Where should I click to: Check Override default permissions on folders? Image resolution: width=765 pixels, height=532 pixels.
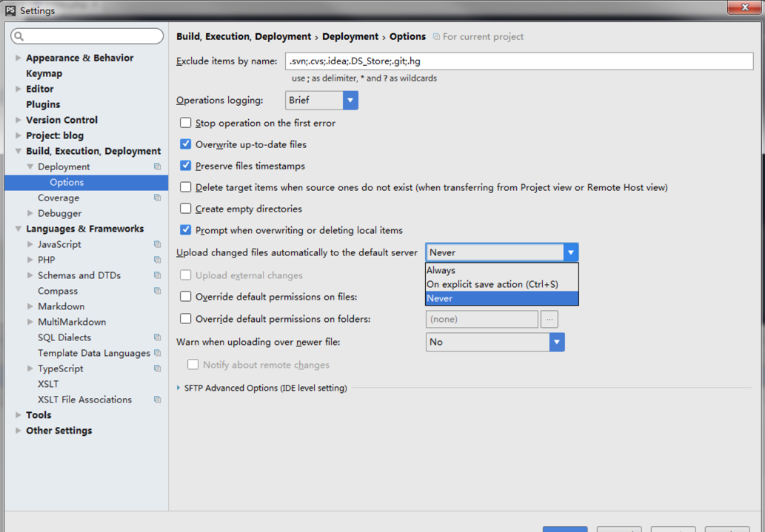(x=185, y=319)
